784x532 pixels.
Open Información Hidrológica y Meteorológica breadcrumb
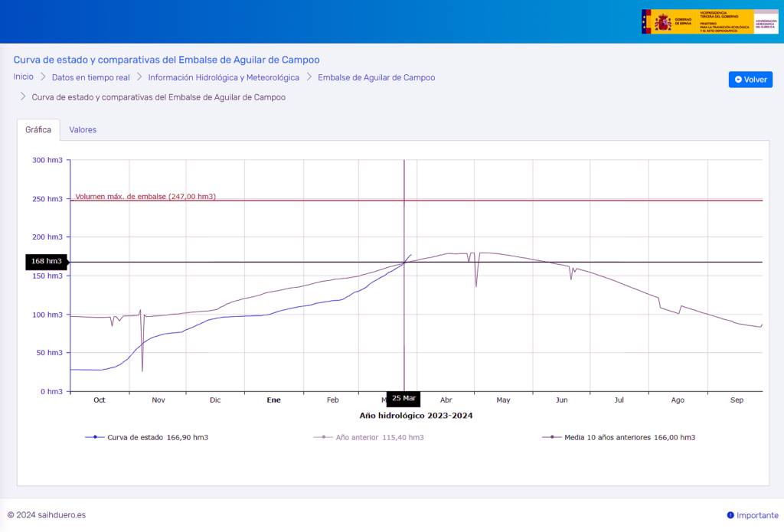click(x=224, y=77)
